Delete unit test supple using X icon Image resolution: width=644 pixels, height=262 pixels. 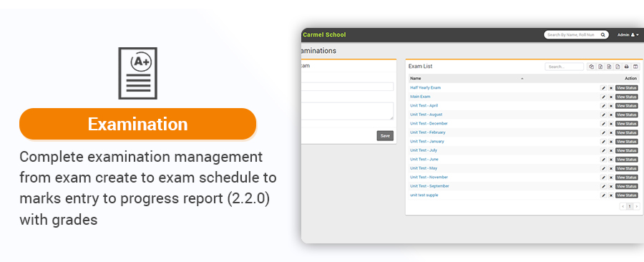611,195
